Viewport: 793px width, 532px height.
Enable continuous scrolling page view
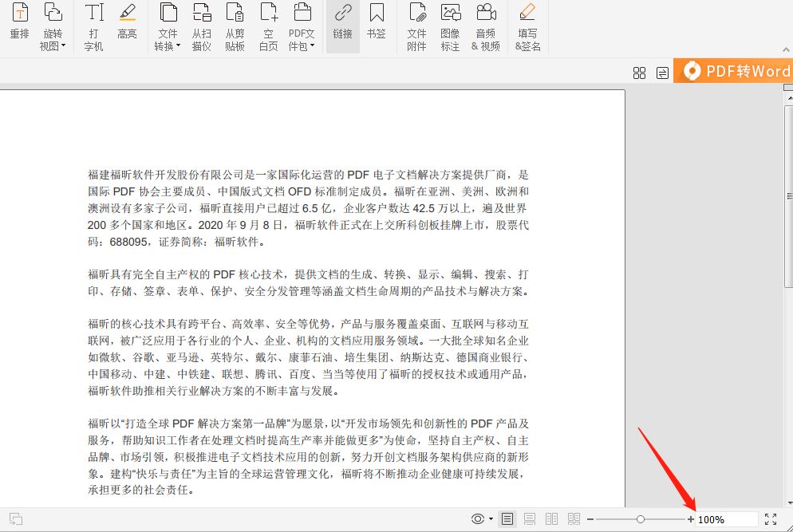(x=528, y=518)
